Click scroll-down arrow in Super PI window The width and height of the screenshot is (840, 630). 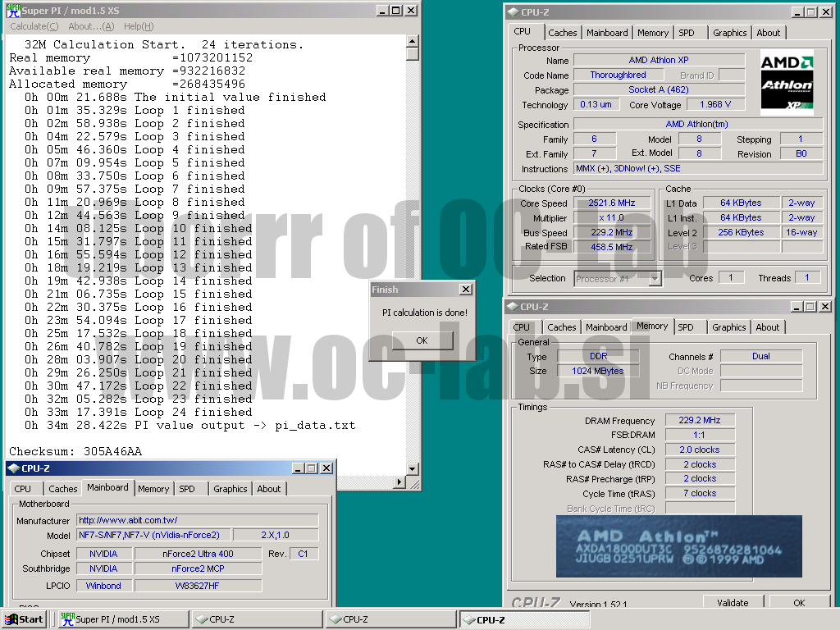point(412,468)
